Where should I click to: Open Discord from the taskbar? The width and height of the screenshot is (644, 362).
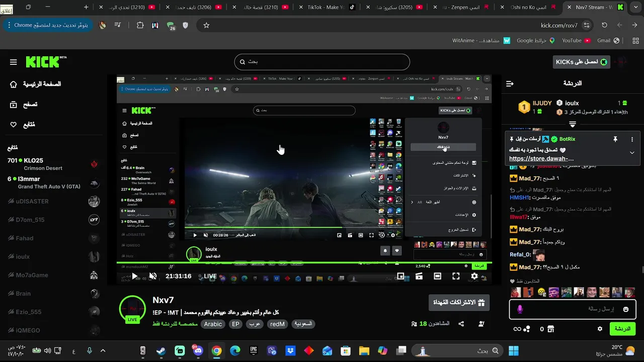coord(198,350)
